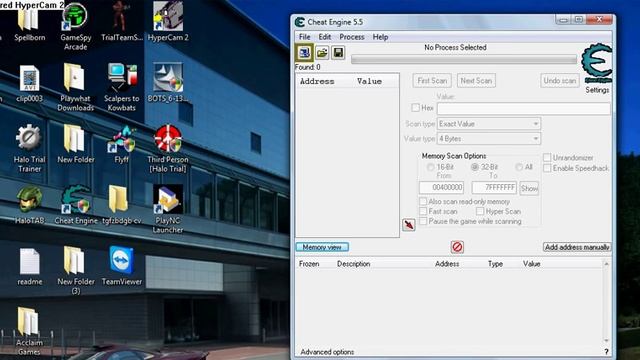Select the 32-Bit radio button
Image resolution: width=640 pixels, height=360 pixels.
pyautogui.click(x=475, y=167)
